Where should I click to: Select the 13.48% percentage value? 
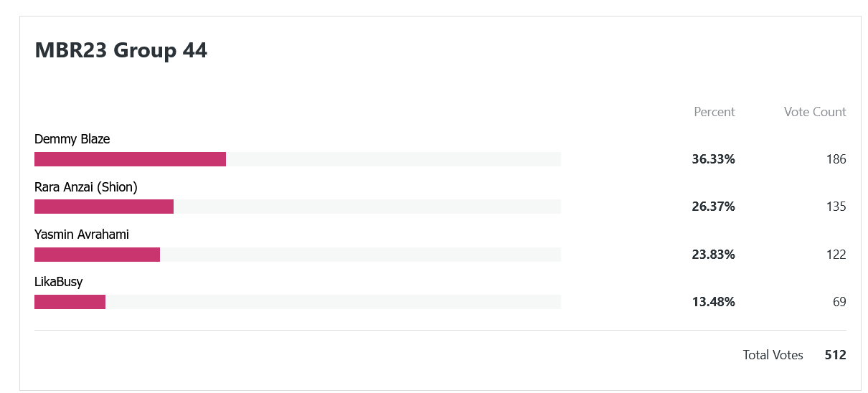(713, 302)
